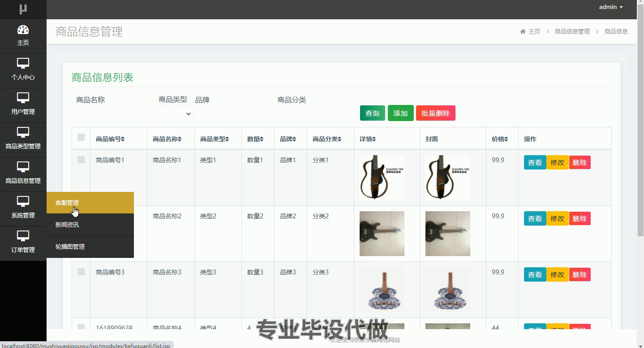Check the checkbox for 商品编号3 row
Viewport: 644px width, 348px height.
pyautogui.click(x=81, y=272)
